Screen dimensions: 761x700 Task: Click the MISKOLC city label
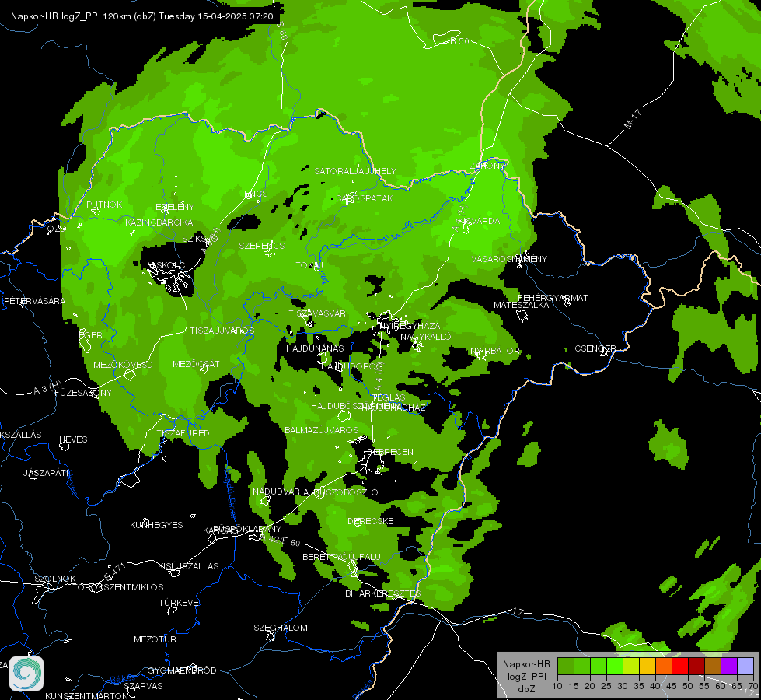click(166, 265)
